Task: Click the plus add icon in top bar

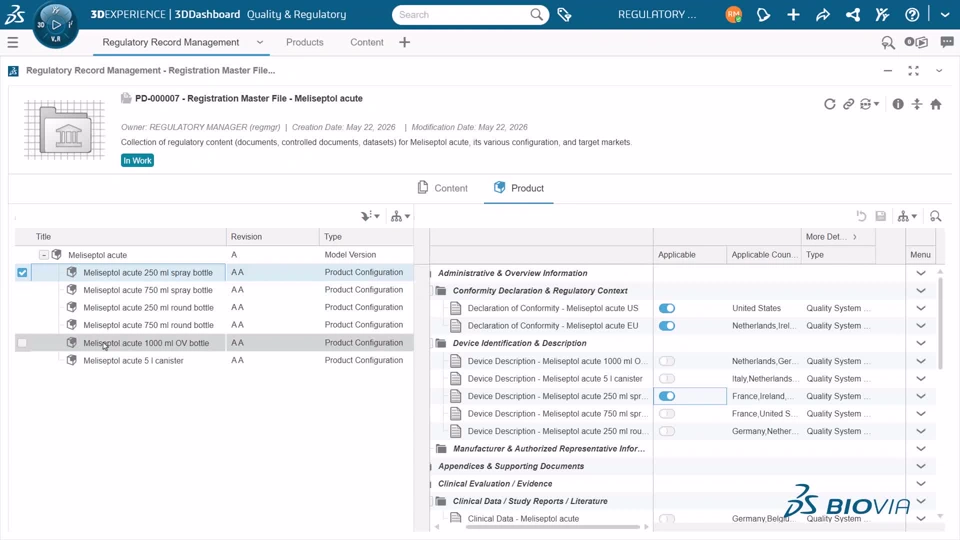Action: [793, 14]
